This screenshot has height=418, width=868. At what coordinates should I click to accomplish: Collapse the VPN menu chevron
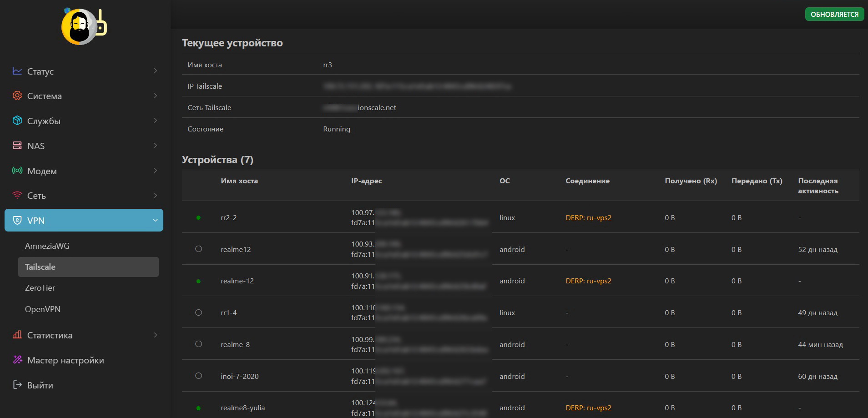(155, 220)
